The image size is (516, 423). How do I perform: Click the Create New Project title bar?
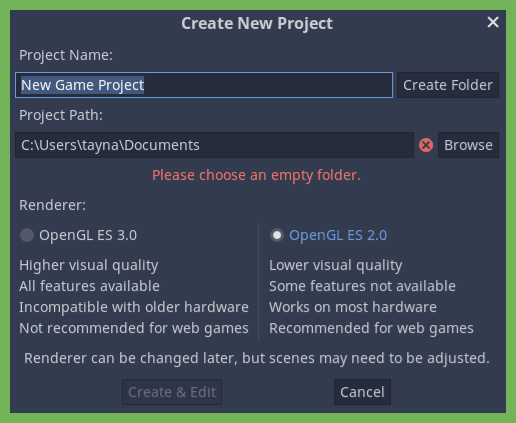[257, 23]
